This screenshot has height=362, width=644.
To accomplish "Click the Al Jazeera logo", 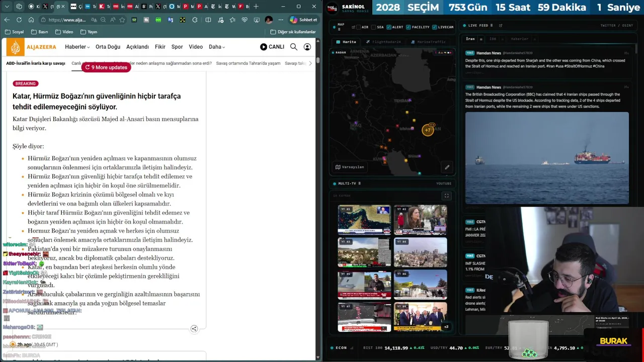I will [32, 47].
